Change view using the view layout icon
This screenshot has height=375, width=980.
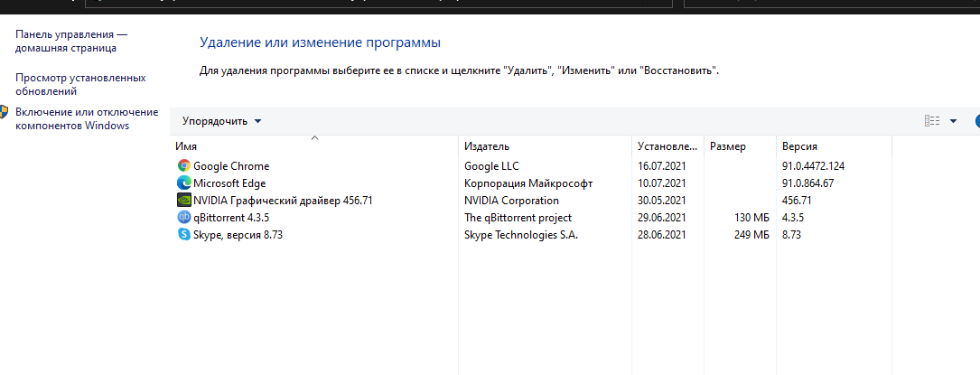932,121
